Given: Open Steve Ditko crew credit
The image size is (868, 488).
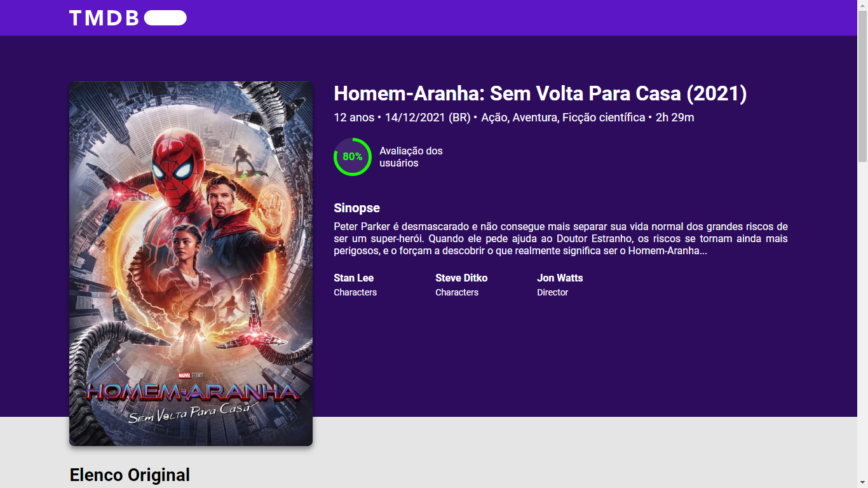Looking at the screenshot, I should coord(461,278).
